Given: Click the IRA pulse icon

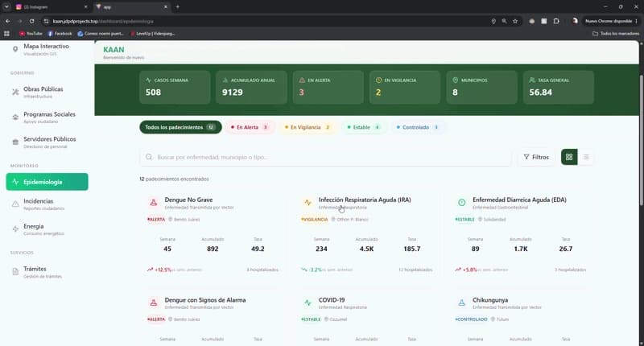Looking at the screenshot, I should pos(308,202).
